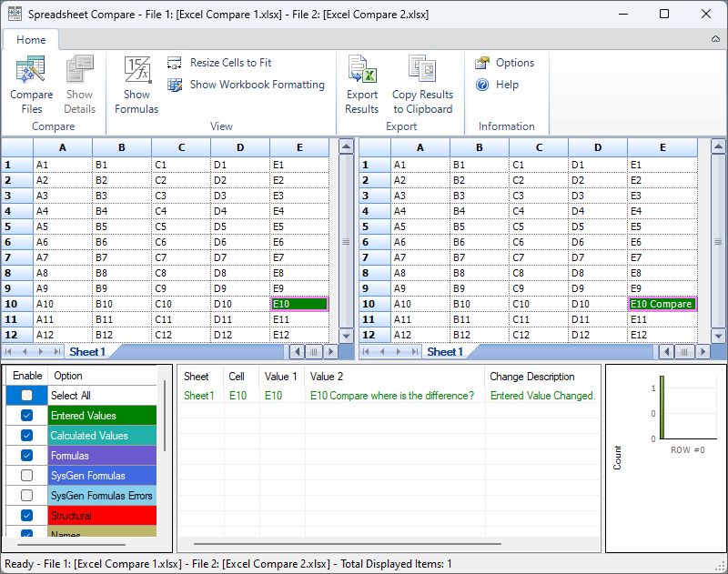The width and height of the screenshot is (728, 574).
Task: Click the Compare Files icon
Action: coord(31,68)
